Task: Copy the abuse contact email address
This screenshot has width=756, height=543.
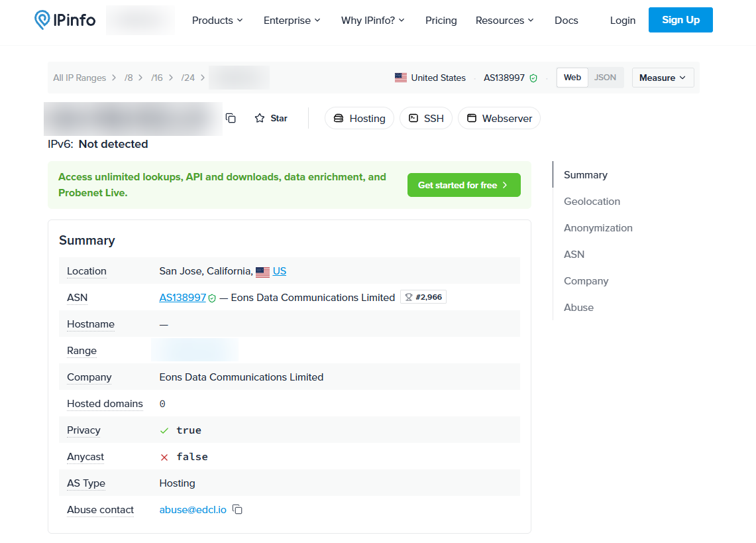Action: tap(237, 509)
